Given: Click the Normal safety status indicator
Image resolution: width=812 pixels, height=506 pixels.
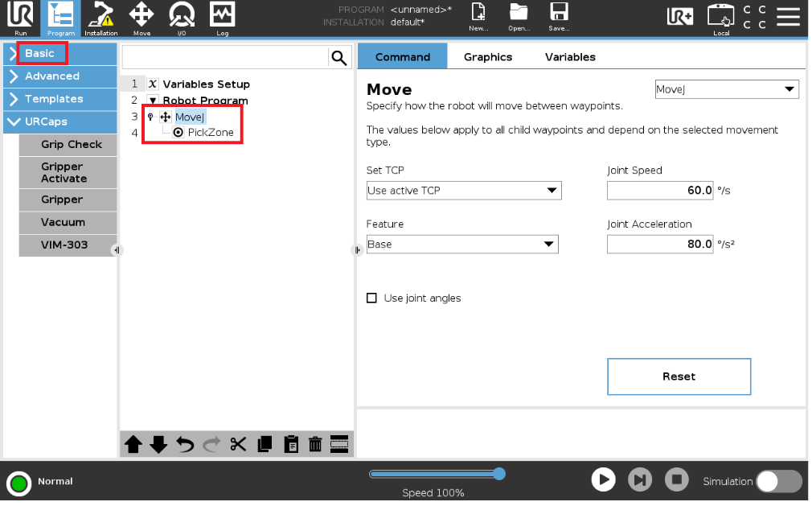Looking at the screenshot, I should click(19, 484).
